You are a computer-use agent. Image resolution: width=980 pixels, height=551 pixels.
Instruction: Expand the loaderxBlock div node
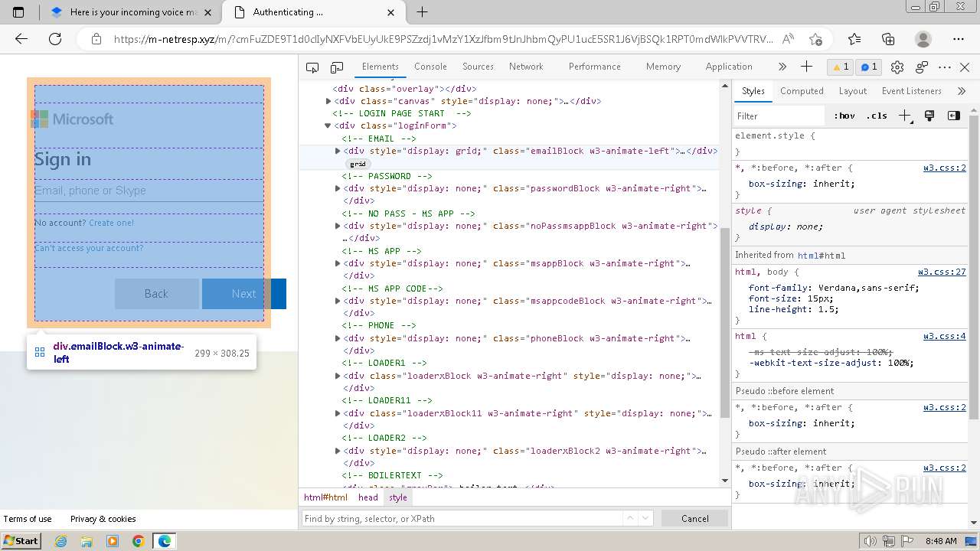[338, 376]
